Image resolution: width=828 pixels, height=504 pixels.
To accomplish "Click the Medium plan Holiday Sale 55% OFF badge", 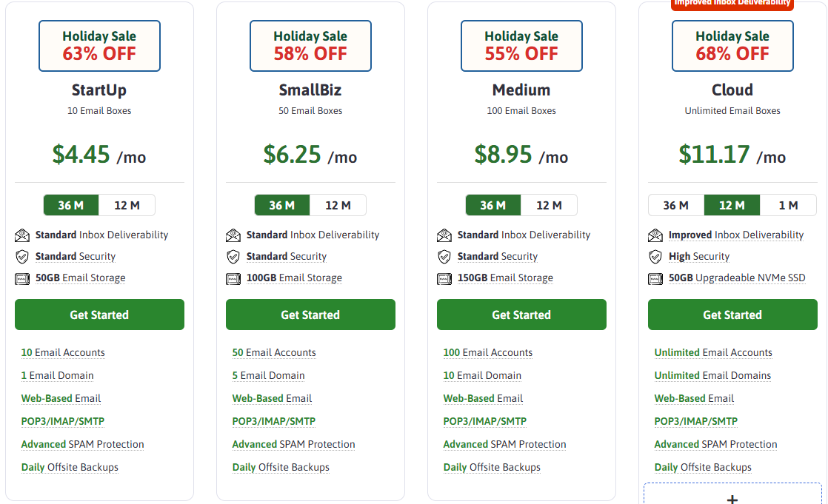I will [x=521, y=46].
